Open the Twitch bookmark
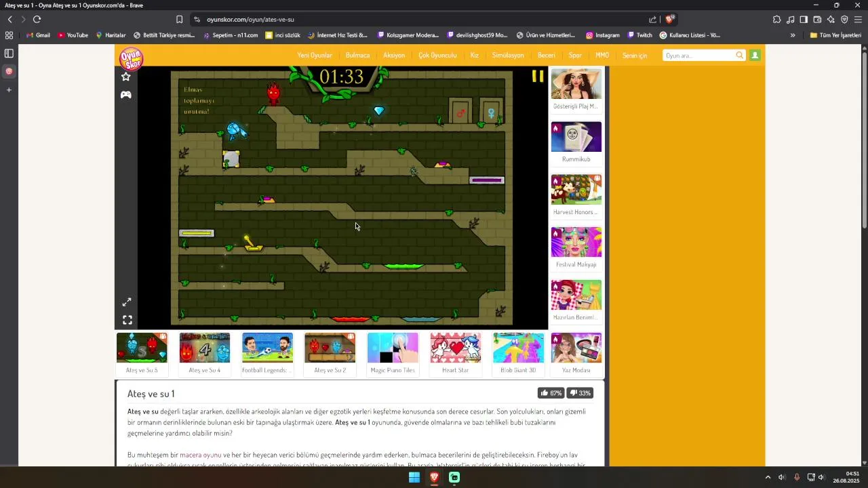The height and width of the screenshot is (488, 868). pyautogui.click(x=640, y=35)
